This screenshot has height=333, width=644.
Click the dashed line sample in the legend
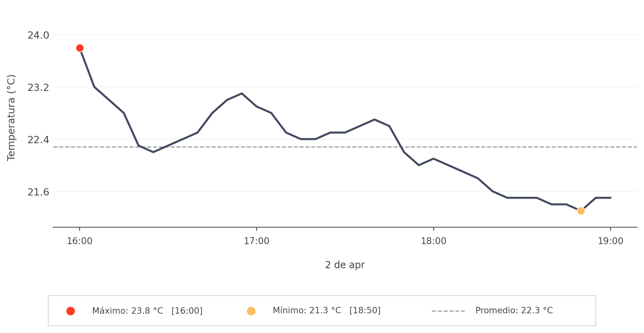pyautogui.click(x=448, y=311)
